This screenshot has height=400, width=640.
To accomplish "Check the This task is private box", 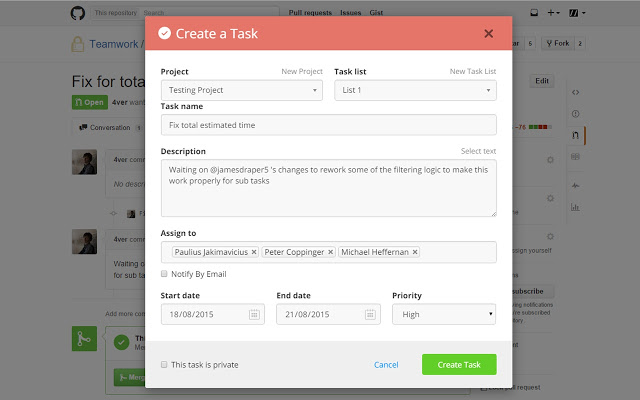I will (x=165, y=365).
